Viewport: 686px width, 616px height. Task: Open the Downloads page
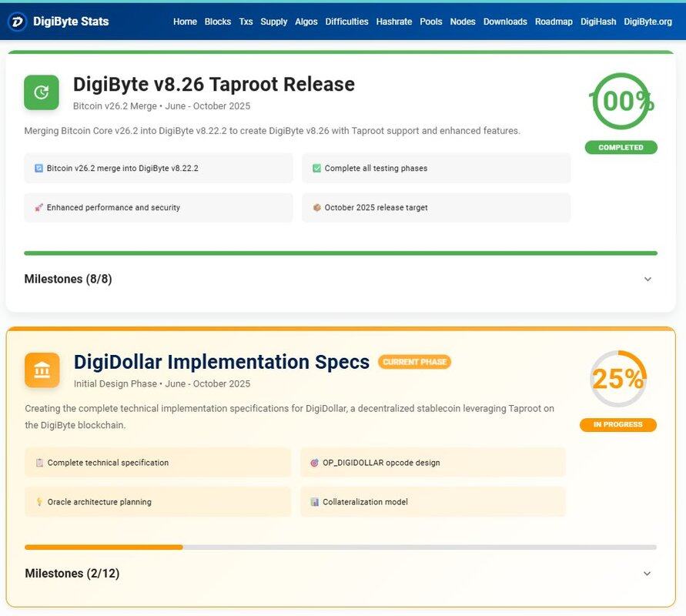click(505, 22)
